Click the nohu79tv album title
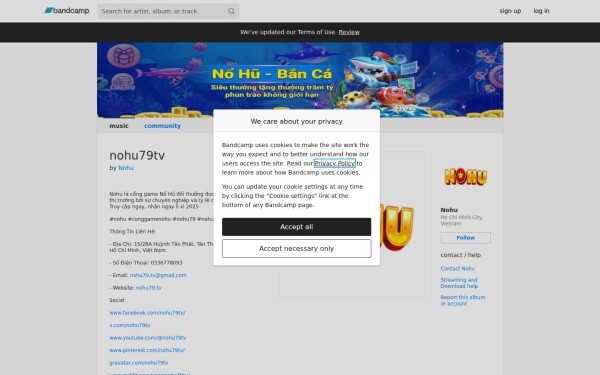 pyautogui.click(x=137, y=155)
